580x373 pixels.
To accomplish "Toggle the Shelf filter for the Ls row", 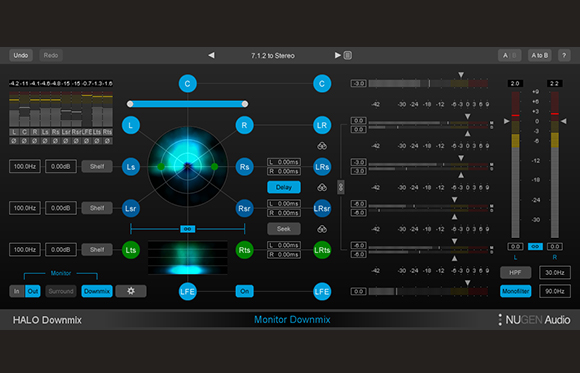I will [x=97, y=167].
